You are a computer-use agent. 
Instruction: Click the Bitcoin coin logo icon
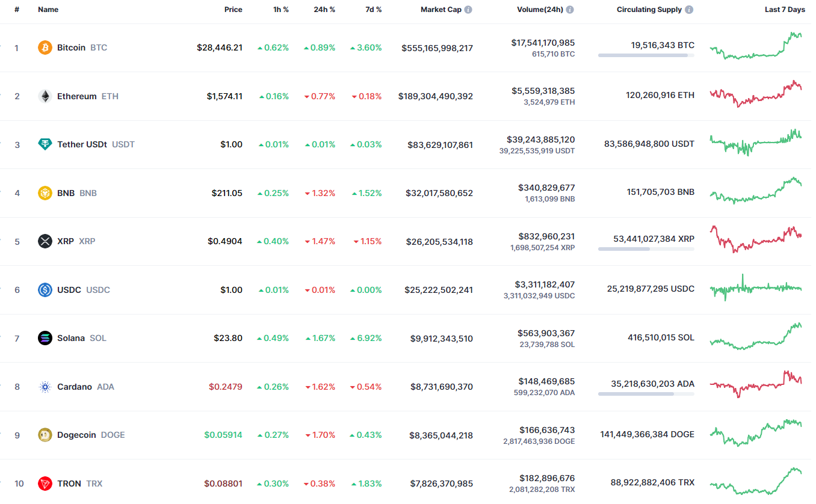(45, 48)
